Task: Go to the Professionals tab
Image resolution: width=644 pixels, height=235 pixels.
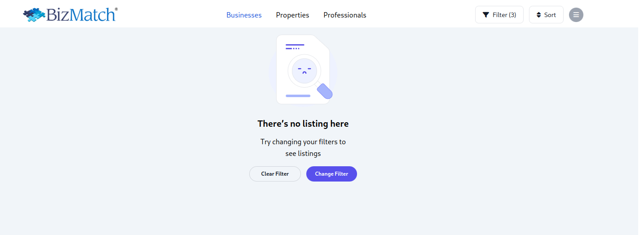Action: (344, 15)
